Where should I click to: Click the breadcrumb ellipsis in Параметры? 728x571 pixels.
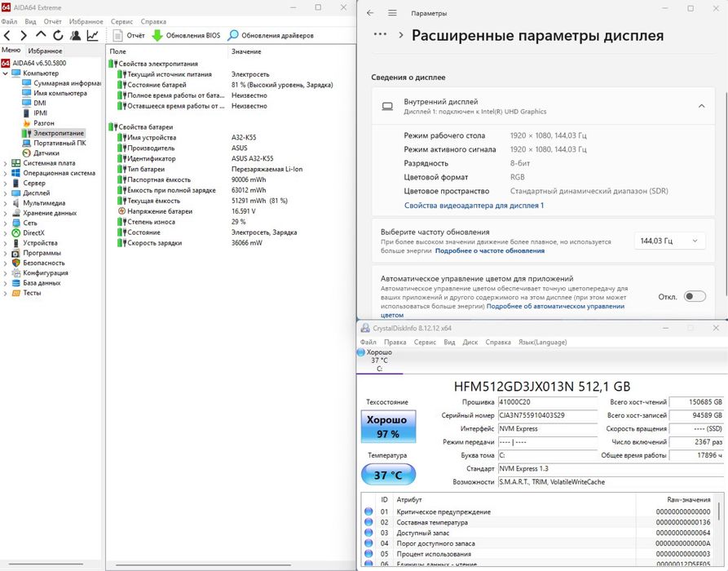click(380, 34)
